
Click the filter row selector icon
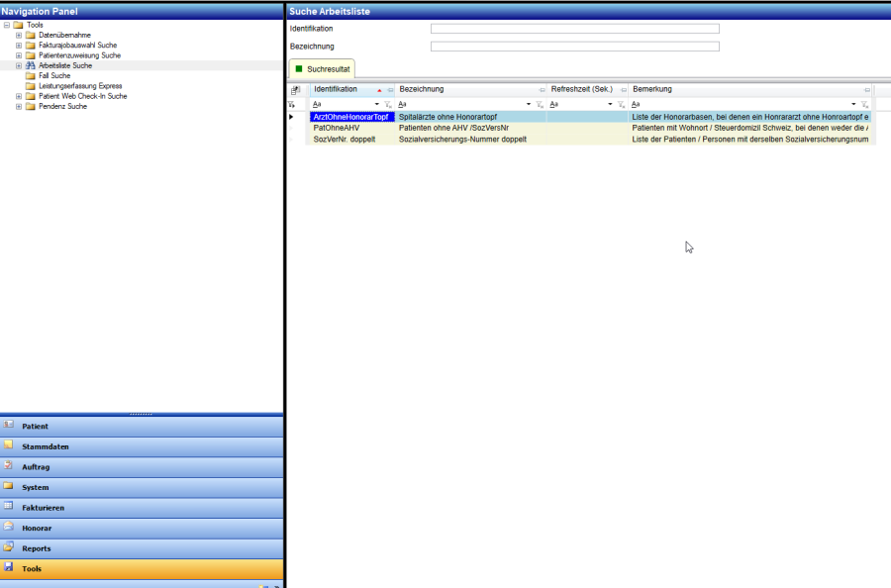291,105
